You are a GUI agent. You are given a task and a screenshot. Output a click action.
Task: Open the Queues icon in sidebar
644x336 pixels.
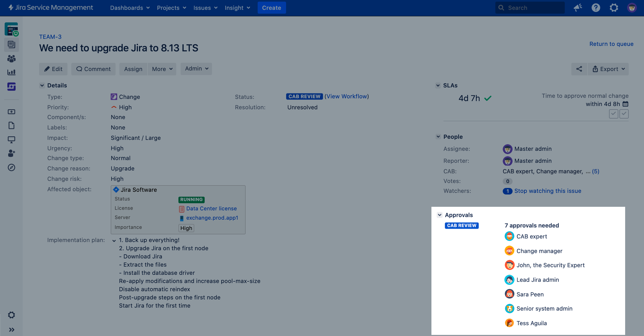tap(11, 44)
